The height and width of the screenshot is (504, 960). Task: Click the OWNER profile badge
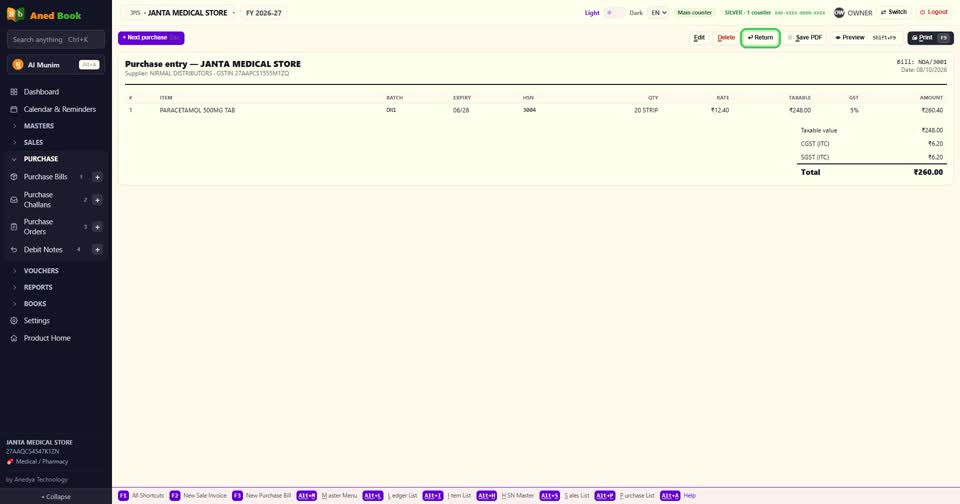[x=853, y=12]
